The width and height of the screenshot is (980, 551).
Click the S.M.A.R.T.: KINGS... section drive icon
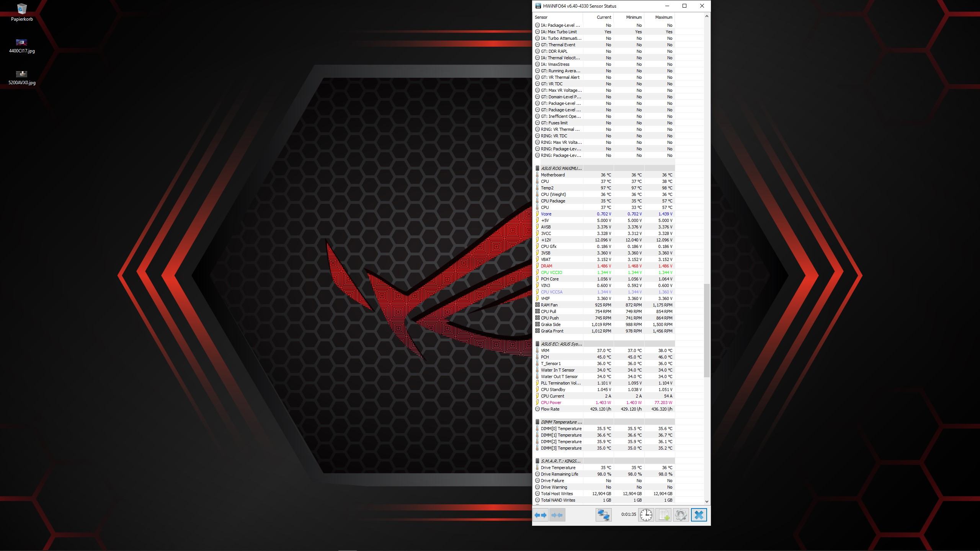537,461
